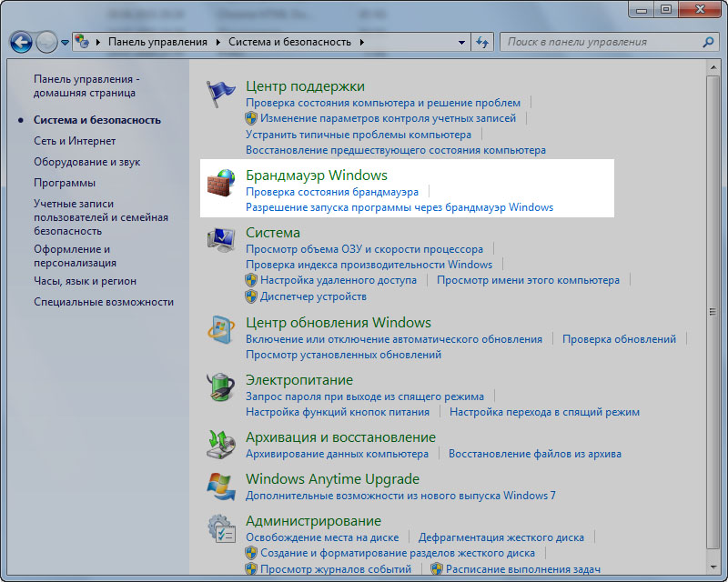Click scrollbar up arrow button
Screen dimensions: 728x582
713,68
